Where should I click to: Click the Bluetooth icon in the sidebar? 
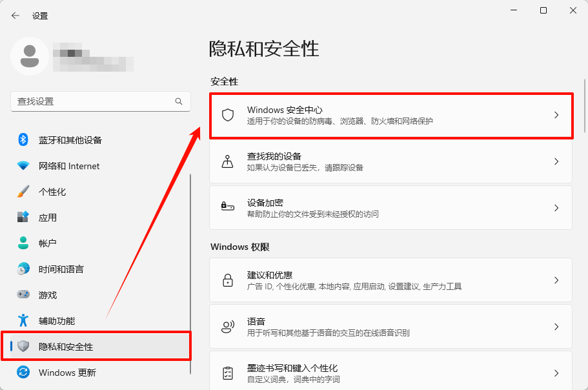pyautogui.click(x=23, y=140)
